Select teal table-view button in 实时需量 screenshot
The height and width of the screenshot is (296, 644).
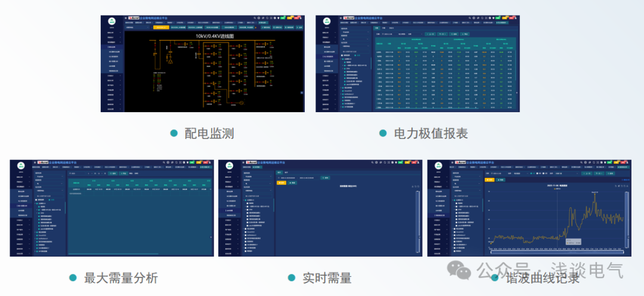tap(292, 183)
